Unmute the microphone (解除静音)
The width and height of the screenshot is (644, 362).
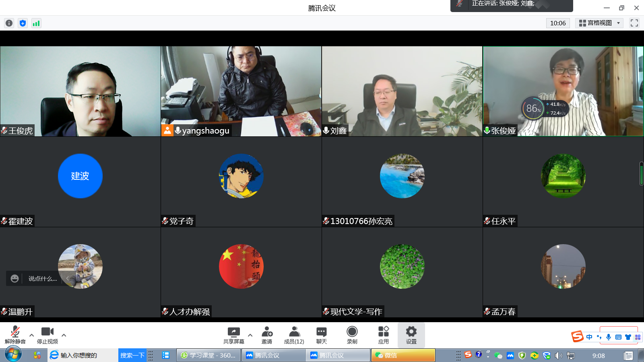click(x=15, y=335)
